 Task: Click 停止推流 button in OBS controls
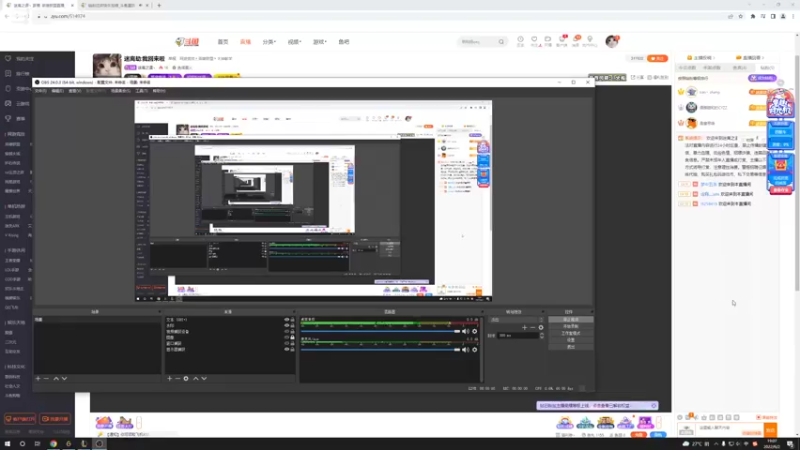[x=570, y=319]
